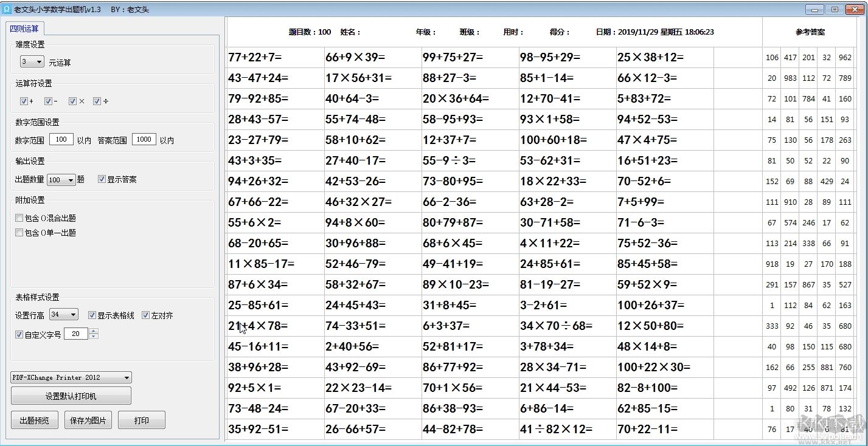This screenshot has height=446, width=868.
Task: Select the problem cell 100+22×30=
Action: click(x=665, y=368)
